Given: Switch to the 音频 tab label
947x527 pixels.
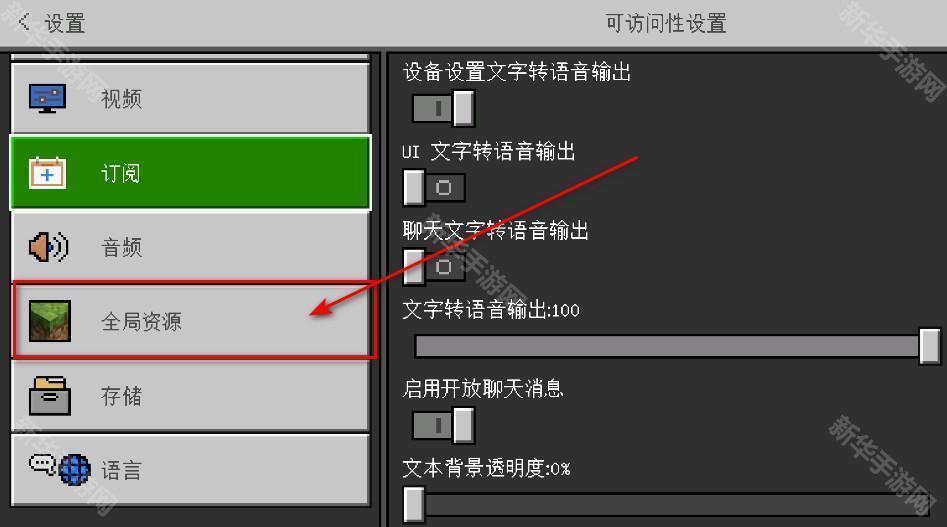Looking at the screenshot, I should click(121, 248).
